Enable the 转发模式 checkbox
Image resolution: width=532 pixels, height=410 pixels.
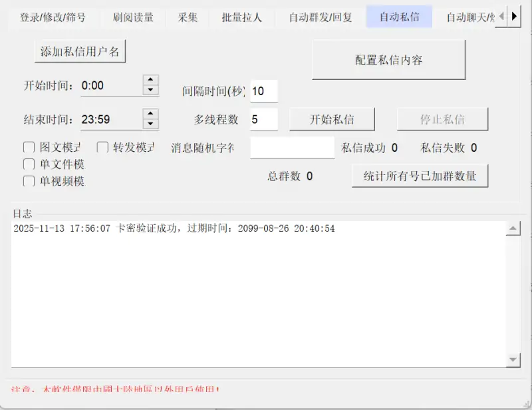pos(103,146)
